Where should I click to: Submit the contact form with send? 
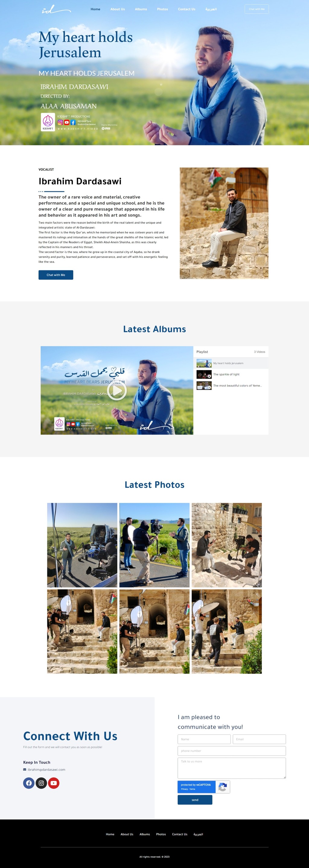pyautogui.click(x=195, y=800)
